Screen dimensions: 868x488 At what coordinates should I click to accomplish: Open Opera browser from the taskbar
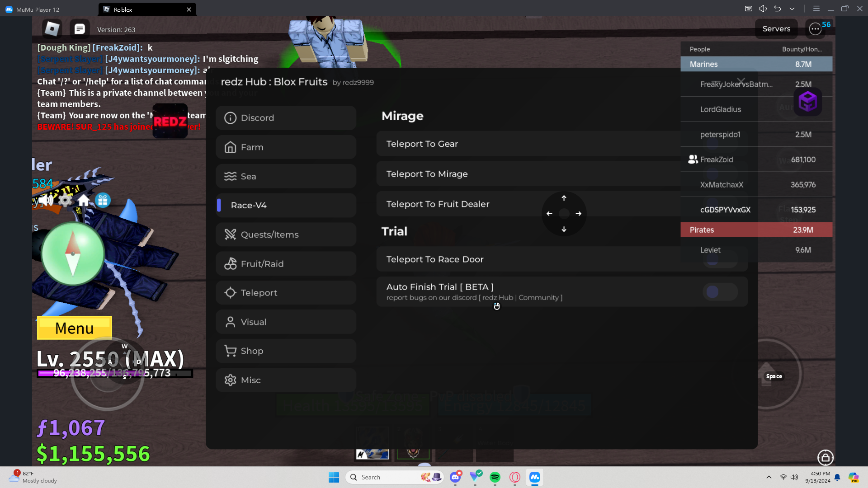point(515,477)
